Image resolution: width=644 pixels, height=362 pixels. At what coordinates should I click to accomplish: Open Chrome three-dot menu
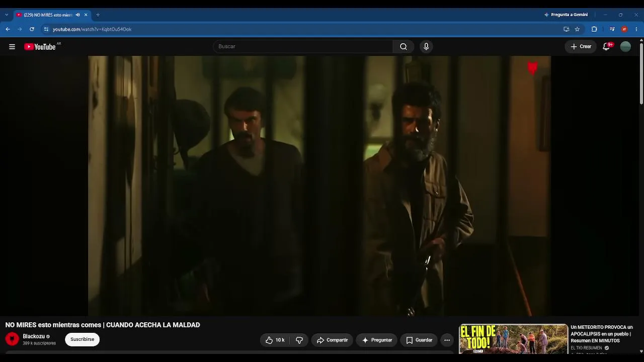point(636,29)
